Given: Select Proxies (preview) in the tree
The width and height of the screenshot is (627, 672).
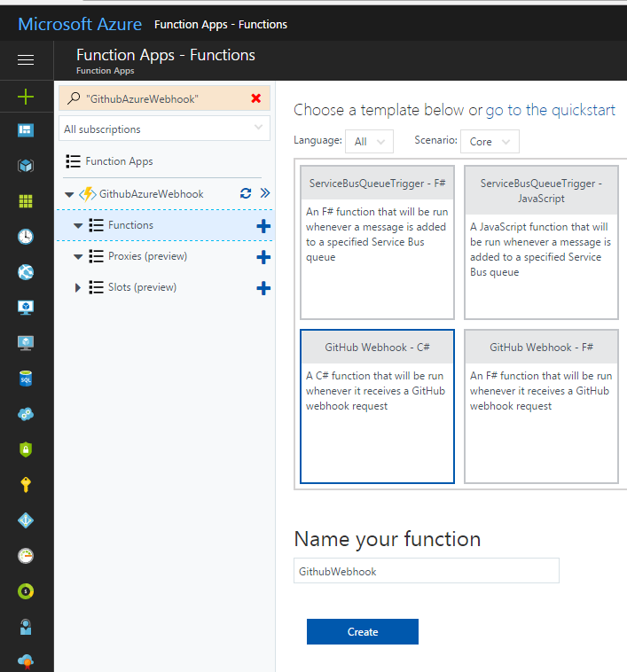Looking at the screenshot, I should click(x=147, y=256).
